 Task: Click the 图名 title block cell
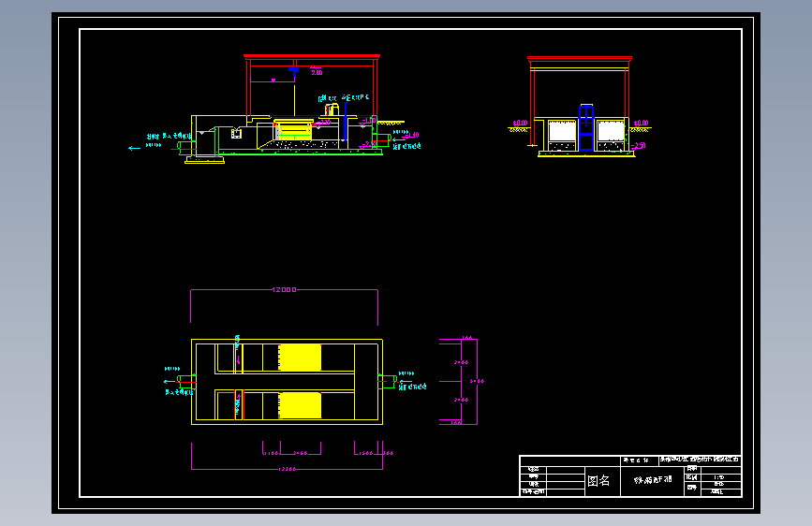click(x=603, y=481)
